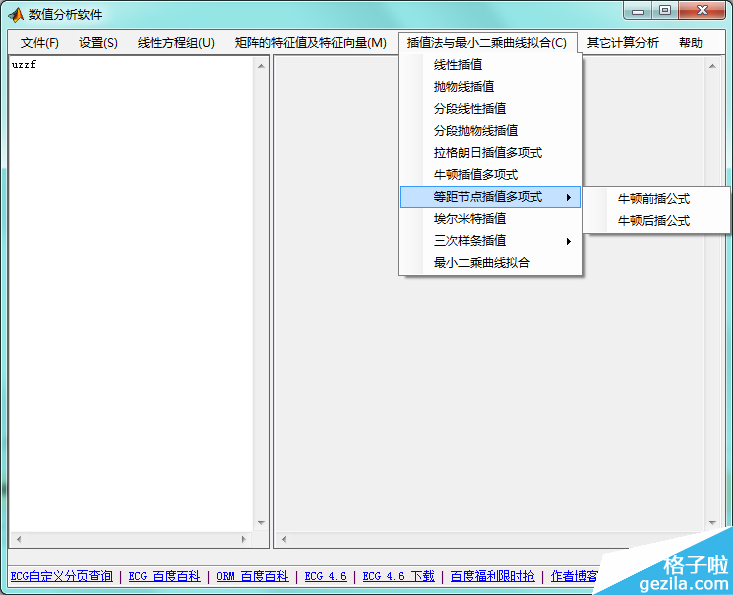Select 埃尔米特插值 menu item
Screen dimensions: 733x595
pos(469,219)
